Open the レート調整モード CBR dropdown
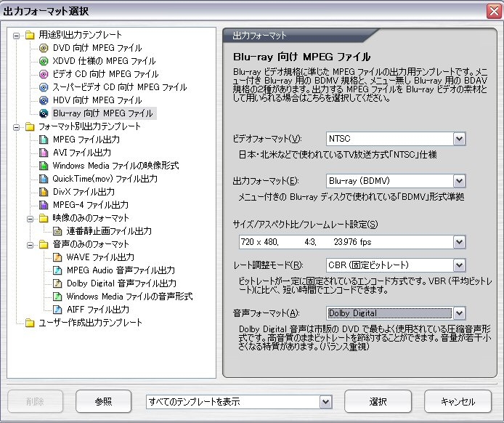504x423 pixels. [x=459, y=265]
